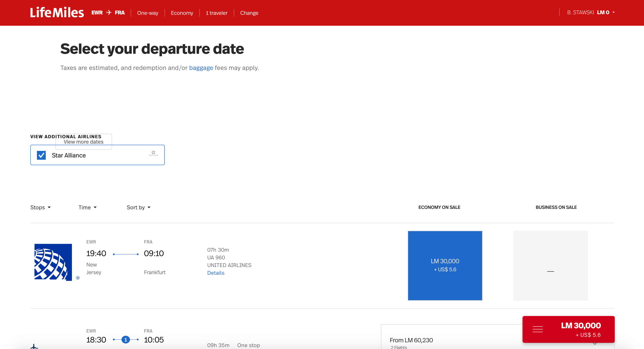Screen dimensions: 644x349
Task: Click the 09:10 arrival time
Action: tap(154, 253)
